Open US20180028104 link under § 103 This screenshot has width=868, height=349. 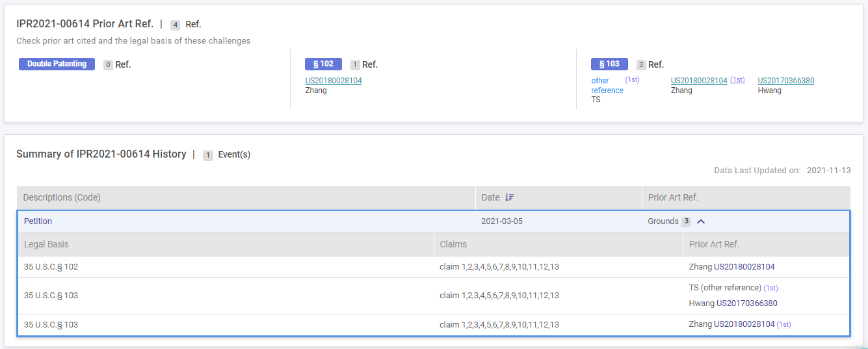coord(699,81)
